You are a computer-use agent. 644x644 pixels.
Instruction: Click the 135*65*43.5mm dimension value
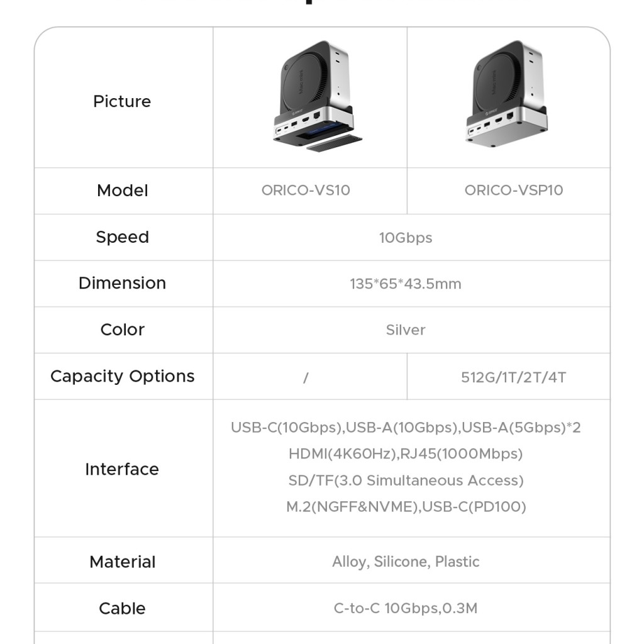[406, 284]
